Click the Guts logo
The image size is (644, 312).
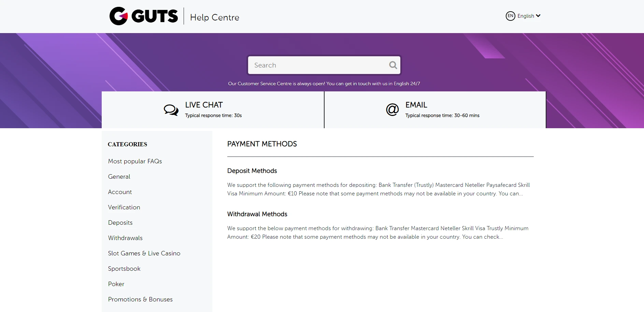point(144,16)
